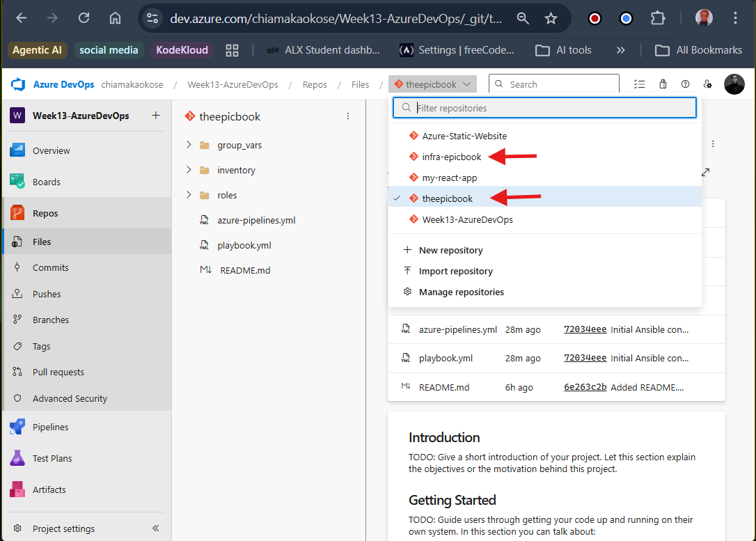Collapse the sidebar with double chevron
Screen dimensions: 756x541
click(x=156, y=528)
